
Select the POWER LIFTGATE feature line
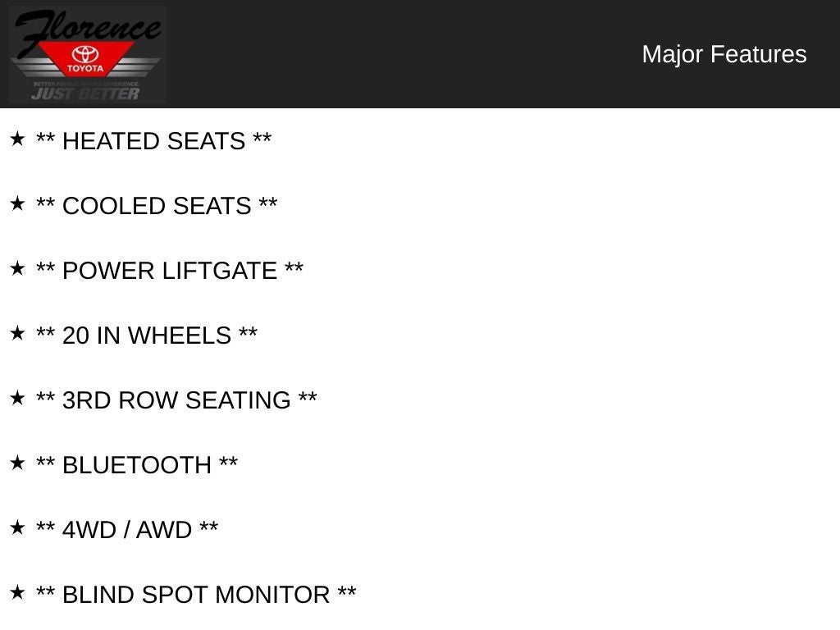point(170,271)
